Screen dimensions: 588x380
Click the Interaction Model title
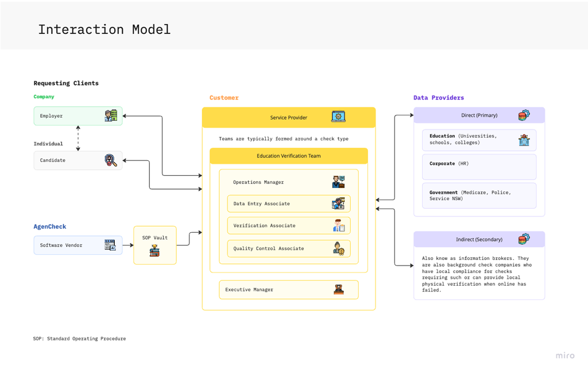pos(105,29)
